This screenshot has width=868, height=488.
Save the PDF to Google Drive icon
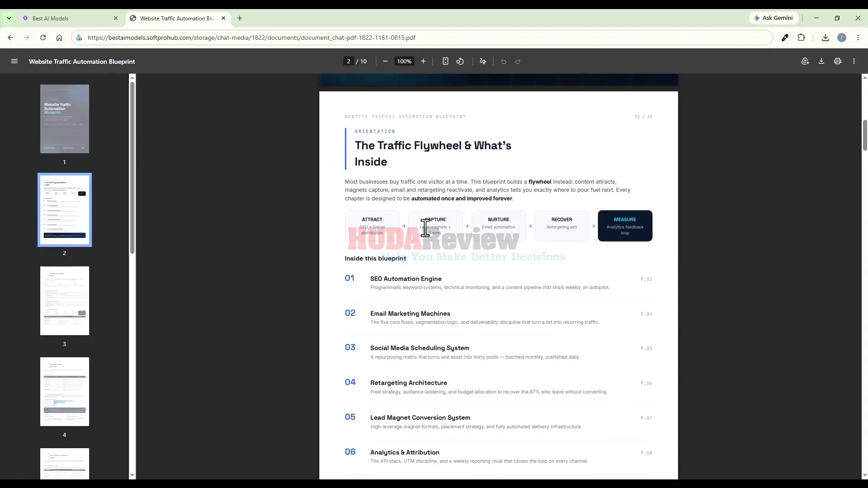[x=805, y=61]
